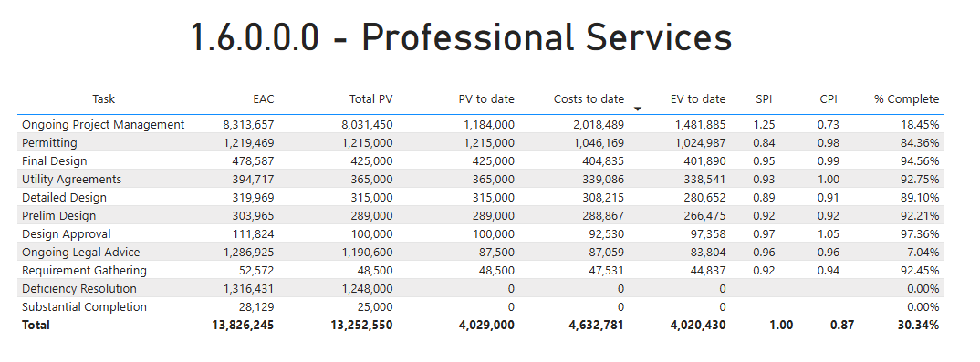This screenshot has height=362, width=980.
Task: Select the Ongoing Project Management row
Action: pyautogui.click(x=481, y=124)
